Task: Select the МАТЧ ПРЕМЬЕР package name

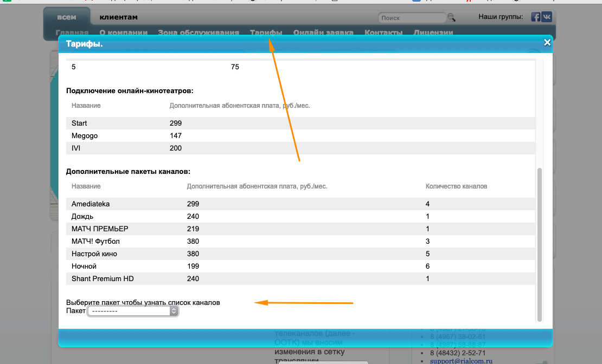Action: tap(100, 229)
